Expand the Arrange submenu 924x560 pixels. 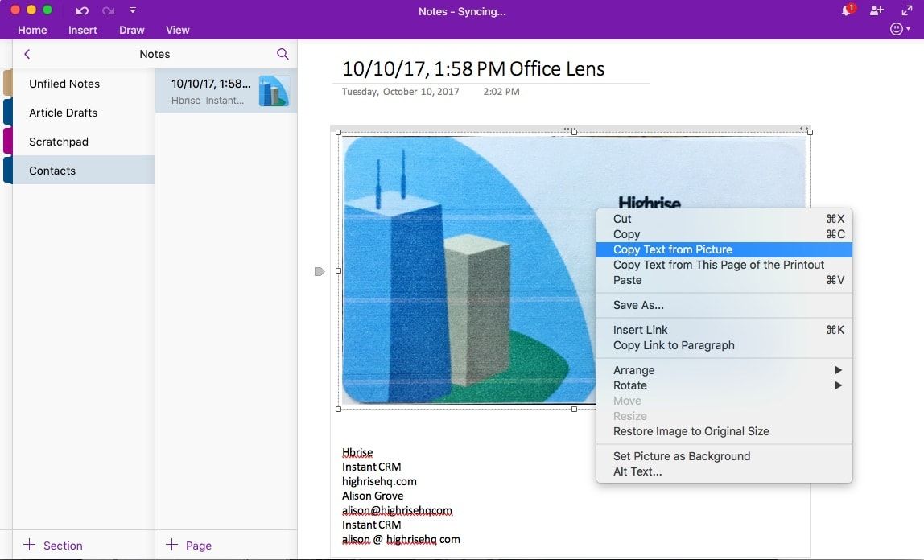pos(838,370)
